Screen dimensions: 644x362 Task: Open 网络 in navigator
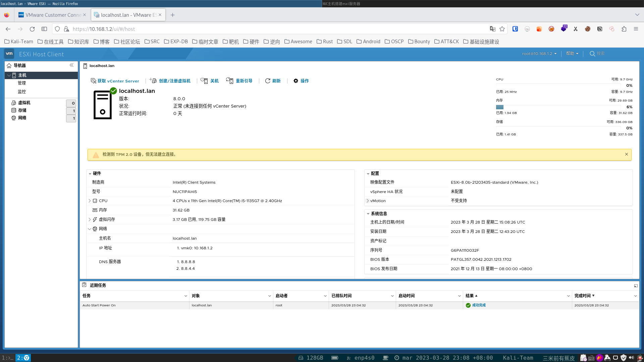point(22,118)
